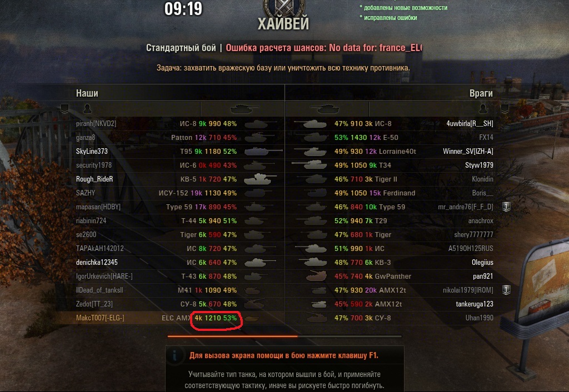Click player name SkyLine373
This screenshot has width=569, height=392.
click(x=92, y=151)
